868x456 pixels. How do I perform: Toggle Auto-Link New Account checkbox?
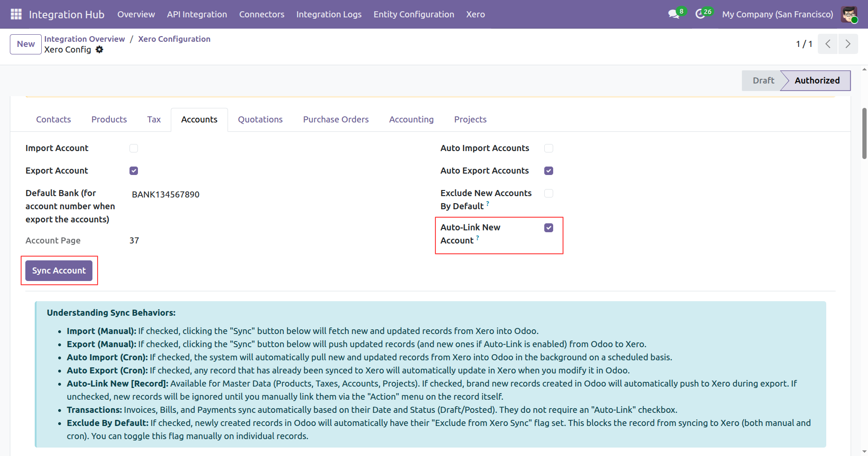[548, 228]
